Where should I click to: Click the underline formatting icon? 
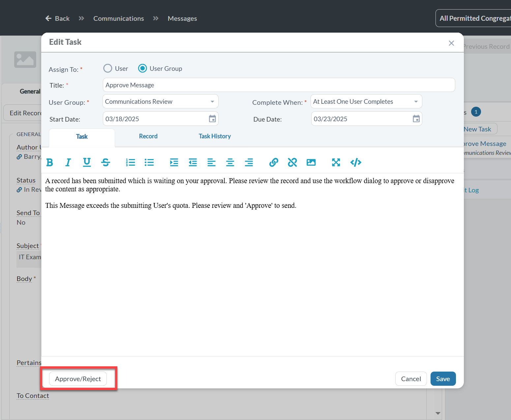[87, 162]
